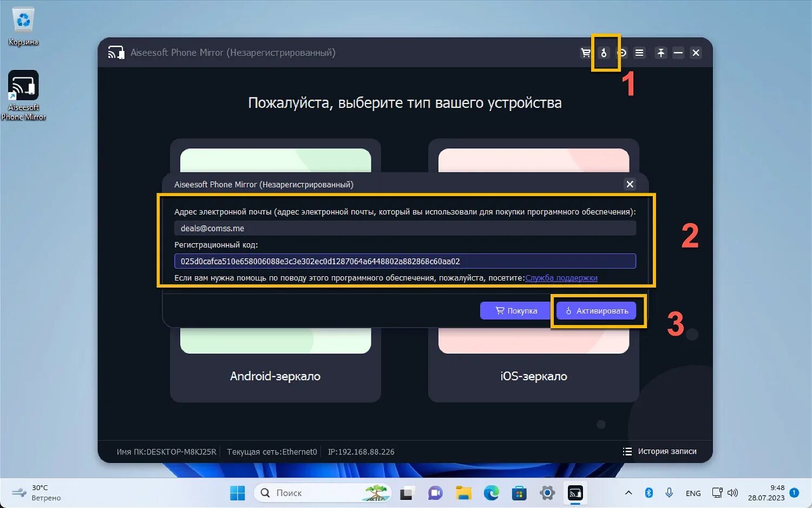Screen dimensions: 812x508
Task: Click the email address input field
Action: [405, 228]
